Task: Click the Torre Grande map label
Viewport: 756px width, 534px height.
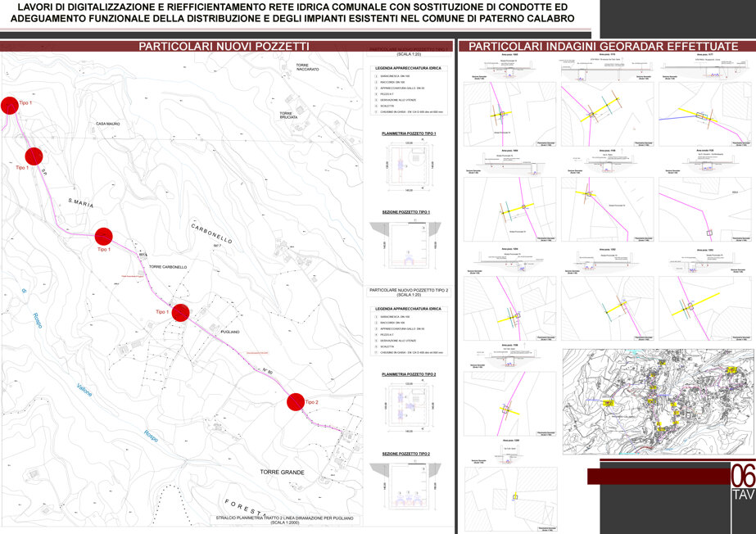Action: [x=282, y=472]
